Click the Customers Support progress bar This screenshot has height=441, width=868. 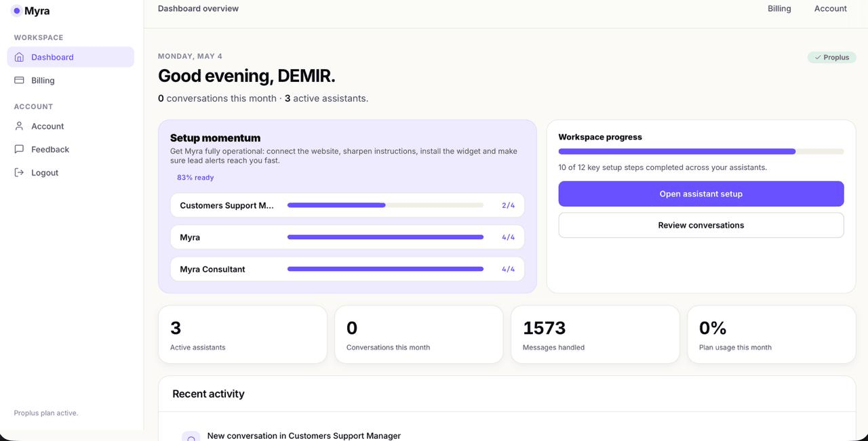(385, 205)
